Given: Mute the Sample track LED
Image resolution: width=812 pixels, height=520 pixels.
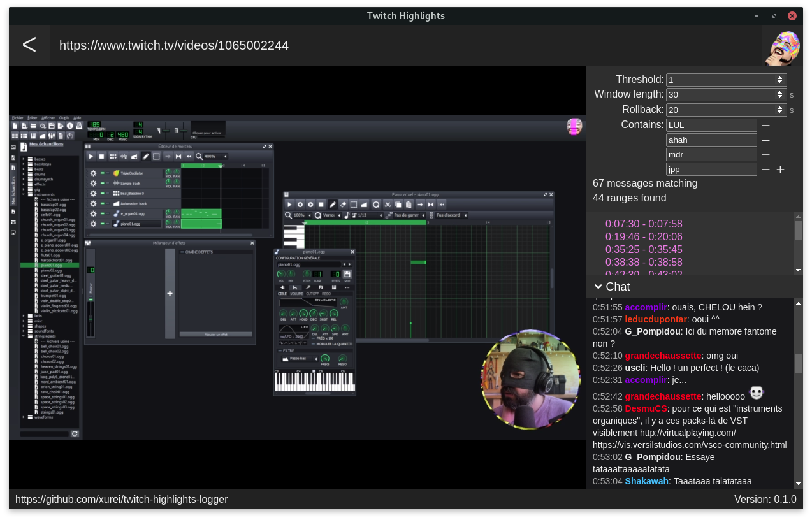Looking at the screenshot, I should [x=102, y=184].
